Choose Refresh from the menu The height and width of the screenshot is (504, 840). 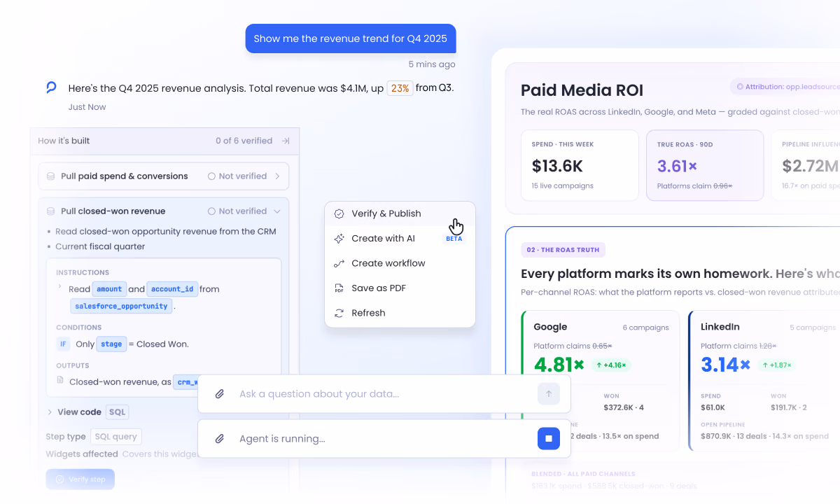tap(400, 313)
